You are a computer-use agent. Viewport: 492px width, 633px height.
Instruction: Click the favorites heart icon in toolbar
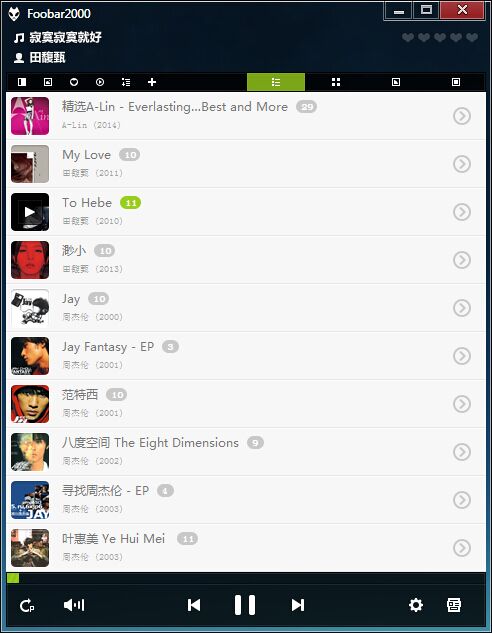pos(74,82)
